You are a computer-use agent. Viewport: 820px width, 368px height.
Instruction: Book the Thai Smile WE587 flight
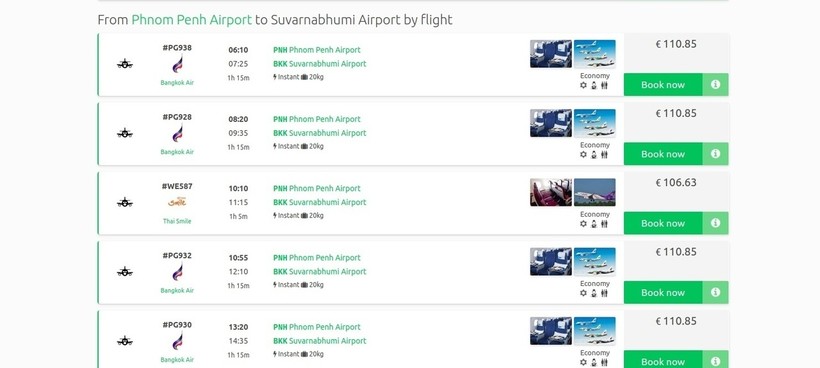click(663, 223)
